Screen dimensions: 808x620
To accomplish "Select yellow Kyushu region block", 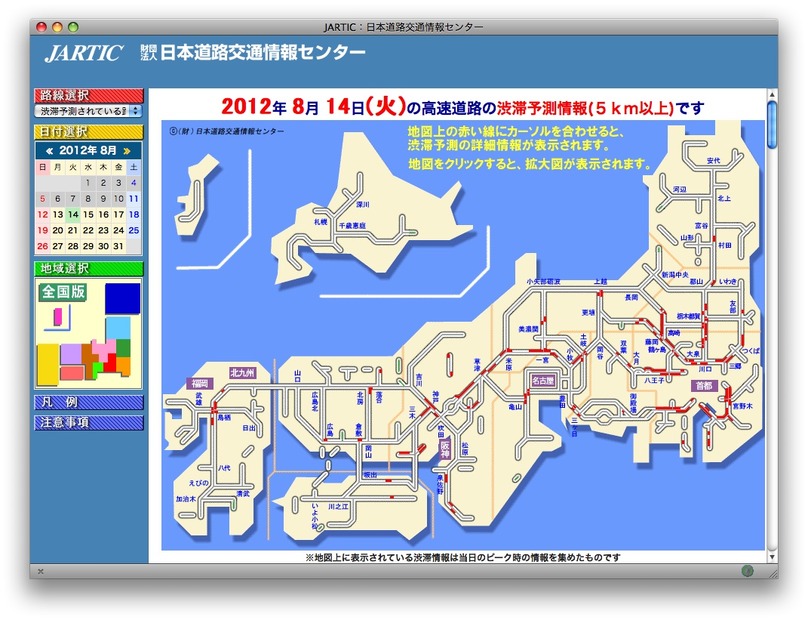I will pos(48,364).
